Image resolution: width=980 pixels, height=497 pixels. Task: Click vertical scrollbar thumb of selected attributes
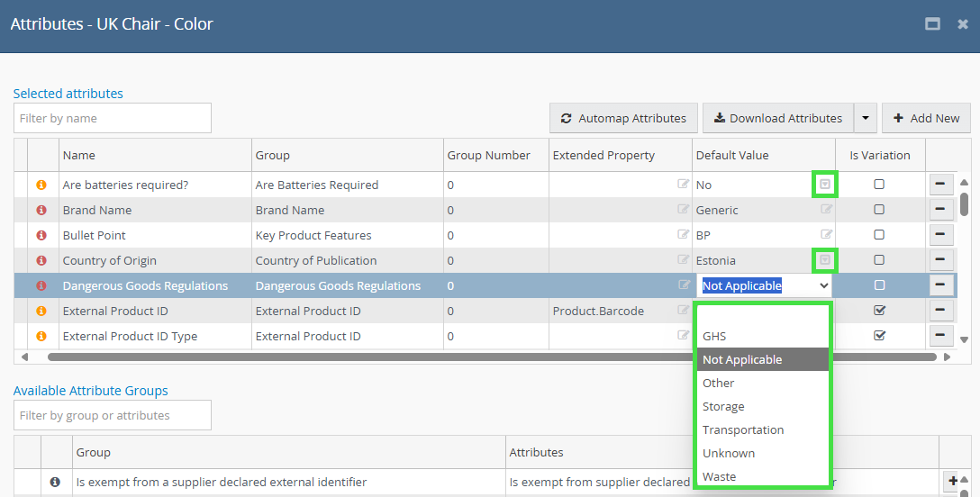[x=965, y=204]
